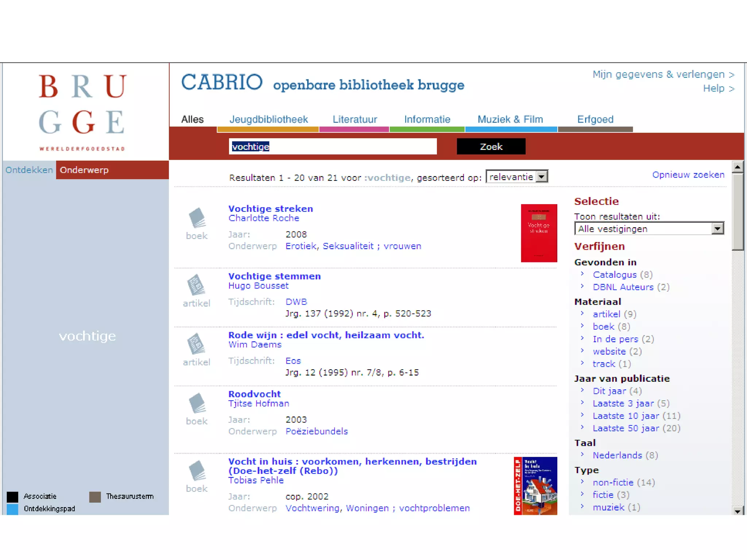Screen dimensions: 747x560
Task: Click arrow bullet next to Catalogus
Action: 582,274
